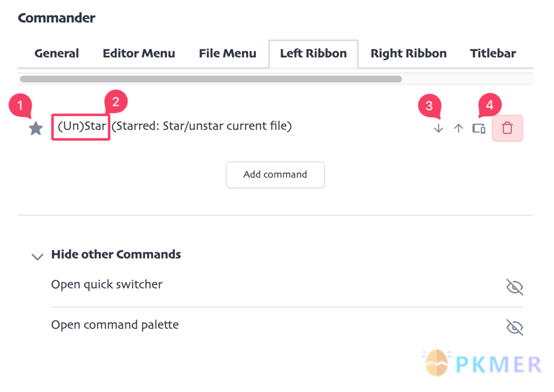This screenshot has width=554, height=392.
Task: Open the Editor Menu tab
Action: click(x=139, y=53)
